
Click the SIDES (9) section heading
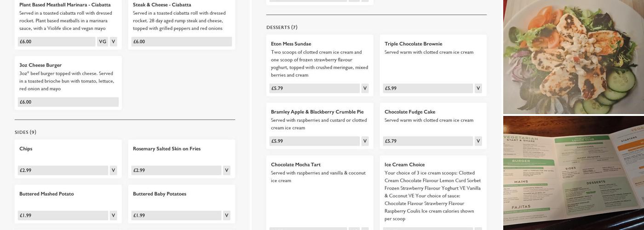(25, 132)
